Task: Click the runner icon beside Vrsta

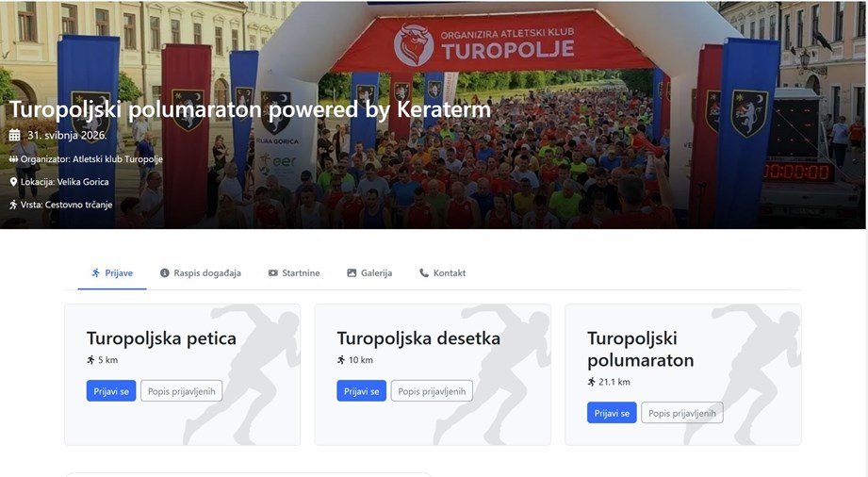Action: tap(13, 205)
